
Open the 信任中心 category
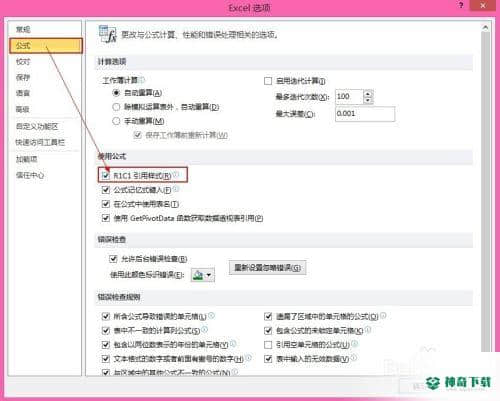30,175
